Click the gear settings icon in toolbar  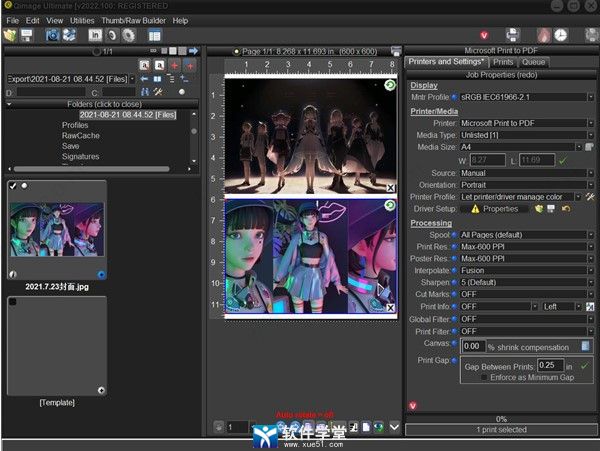[x=129, y=36]
